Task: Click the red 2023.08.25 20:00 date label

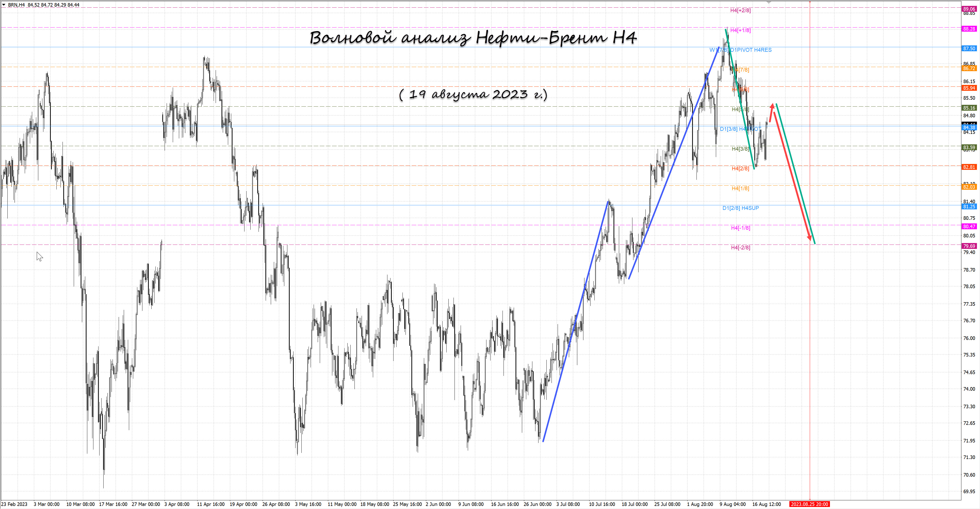Action: click(809, 504)
